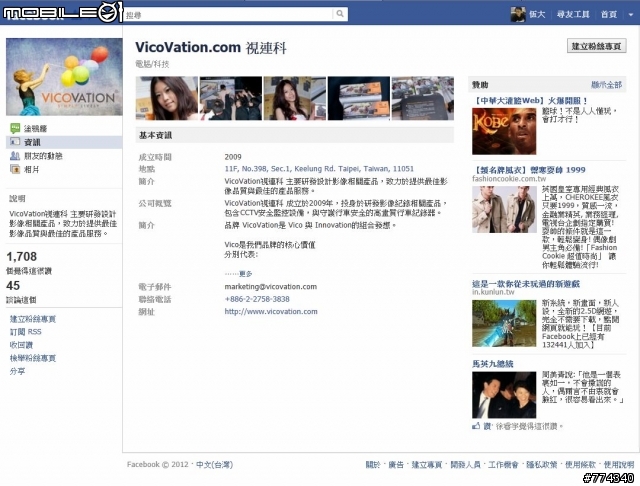Select the 資訊 info tab icon

pos(15,142)
